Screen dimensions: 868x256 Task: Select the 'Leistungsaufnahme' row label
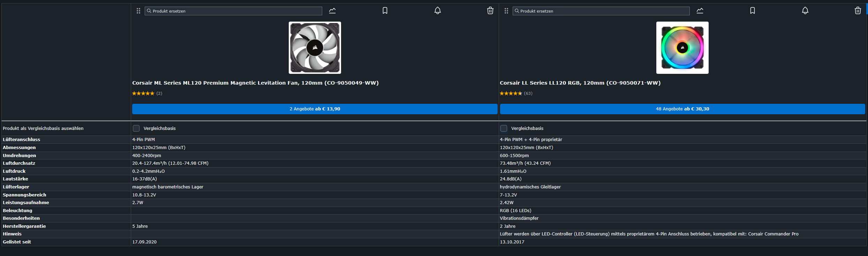pyautogui.click(x=26, y=203)
